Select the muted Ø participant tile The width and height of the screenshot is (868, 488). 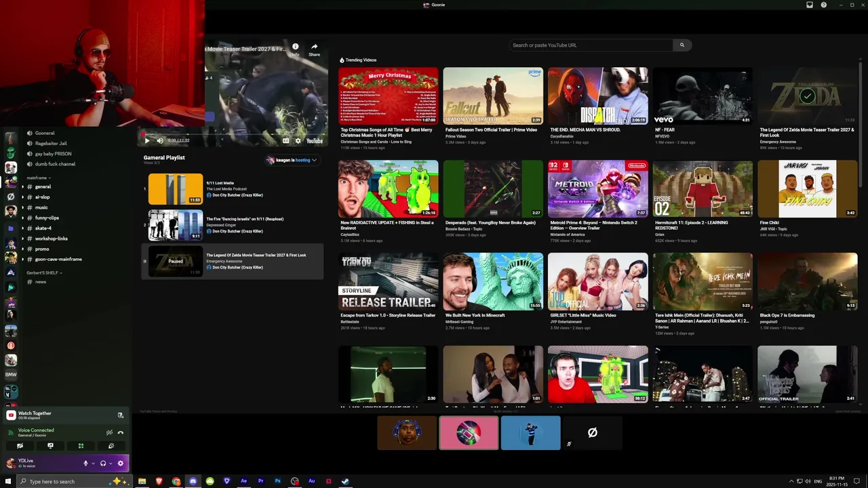(x=592, y=432)
